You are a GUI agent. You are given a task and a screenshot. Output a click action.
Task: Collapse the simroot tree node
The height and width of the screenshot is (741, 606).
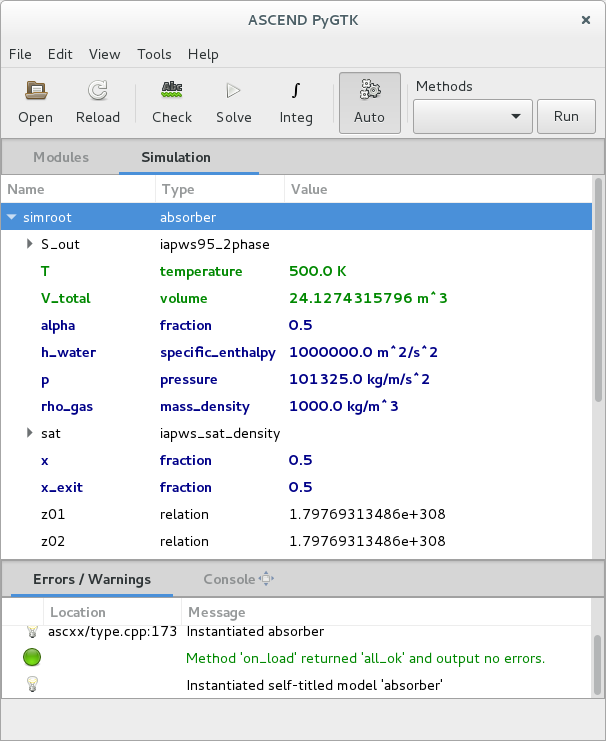click(11, 217)
